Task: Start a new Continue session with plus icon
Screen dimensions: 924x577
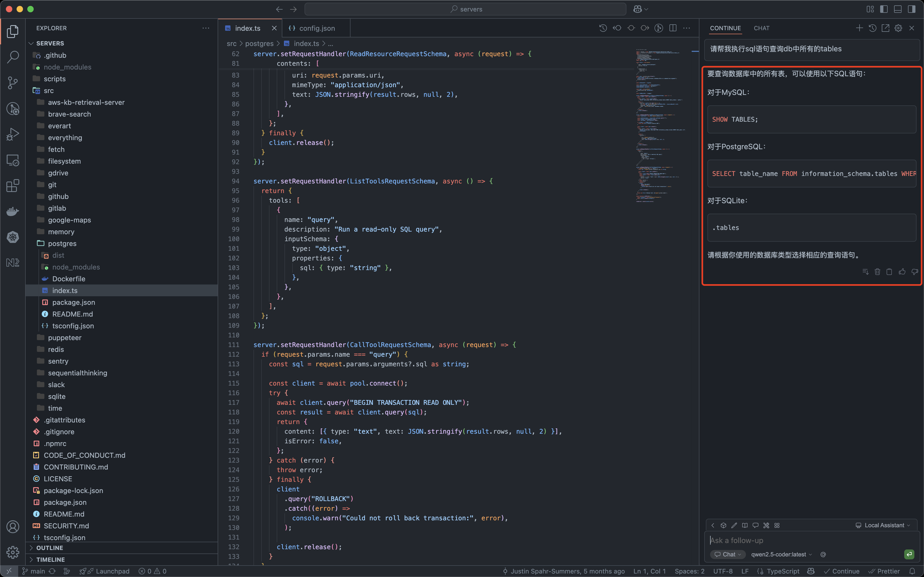Action: (x=859, y=28)
